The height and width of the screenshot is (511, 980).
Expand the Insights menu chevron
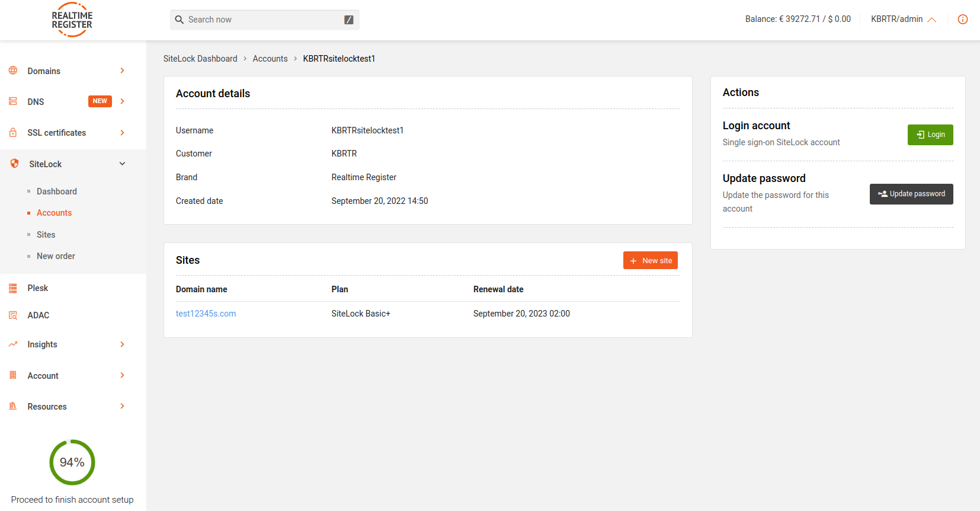tap(123, 344)
